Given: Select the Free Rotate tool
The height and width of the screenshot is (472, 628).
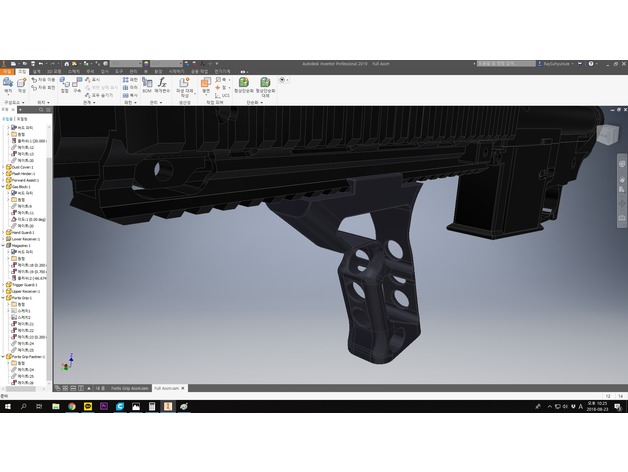Looking at the screenshot, I should coord(43,87).
